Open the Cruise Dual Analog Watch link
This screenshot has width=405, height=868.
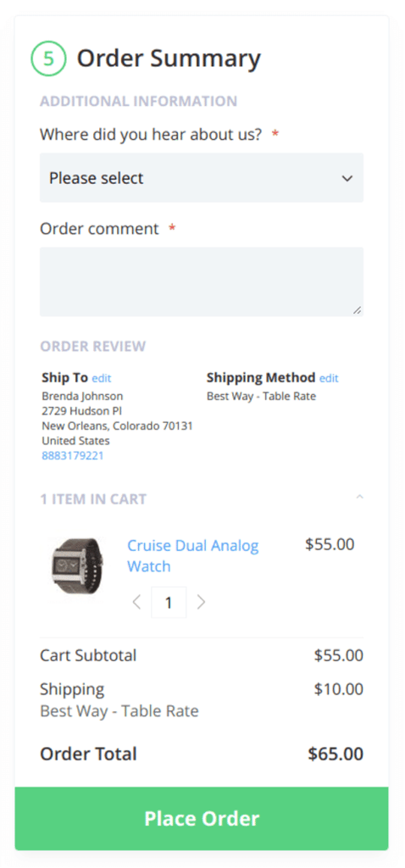[192, 556]
